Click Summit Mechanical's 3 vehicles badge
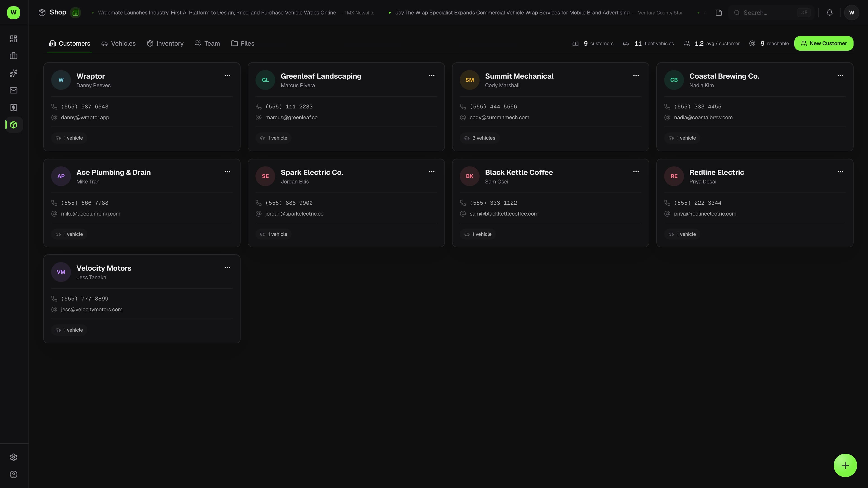 click(479, 138)
